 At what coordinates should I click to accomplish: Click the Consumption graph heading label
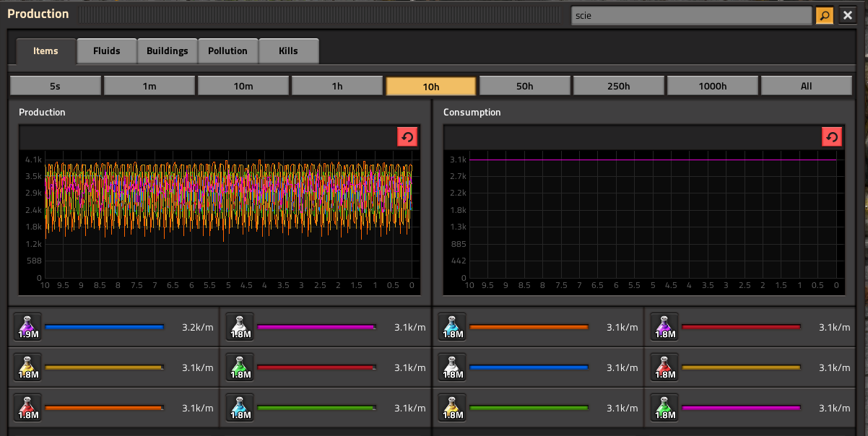472,113
